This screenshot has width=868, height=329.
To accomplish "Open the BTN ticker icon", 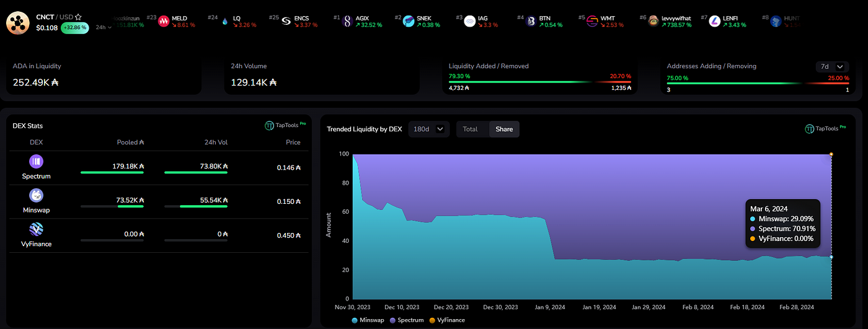I will [531, 21].
